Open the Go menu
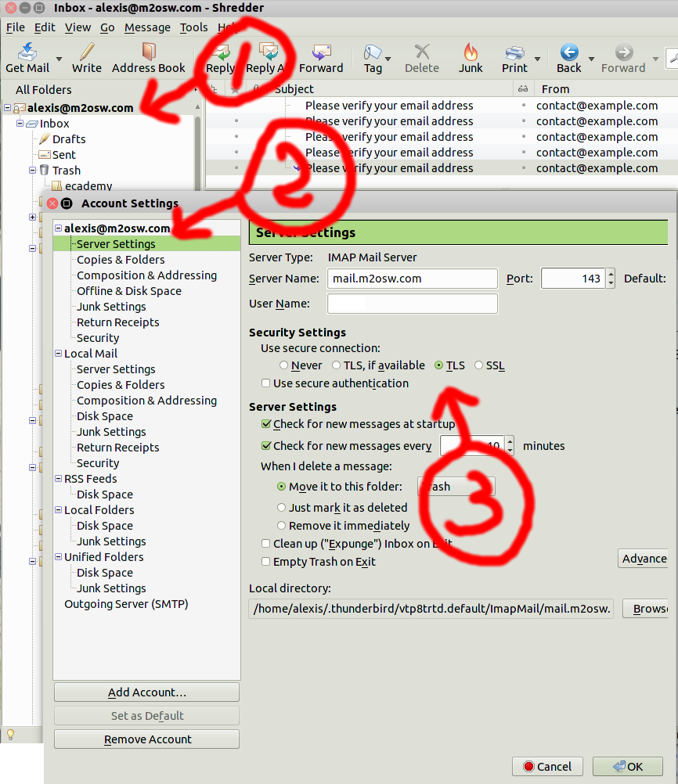678x784 pixels. pos(107,27)
